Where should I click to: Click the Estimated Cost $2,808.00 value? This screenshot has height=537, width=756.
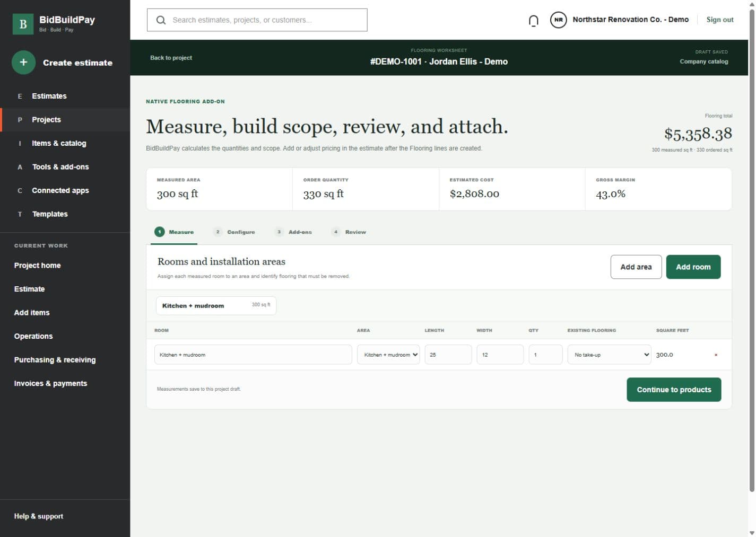click(474, 194)
